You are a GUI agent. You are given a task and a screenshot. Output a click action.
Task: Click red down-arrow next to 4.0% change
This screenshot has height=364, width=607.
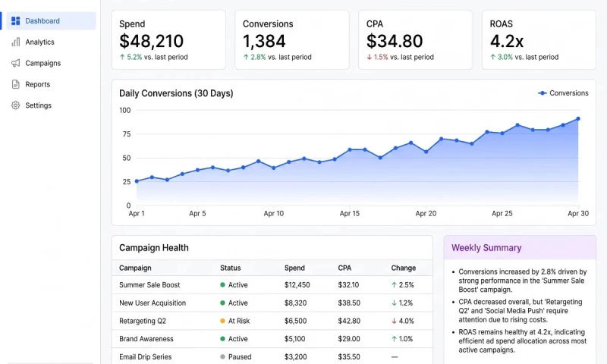(x=394, y=321)
